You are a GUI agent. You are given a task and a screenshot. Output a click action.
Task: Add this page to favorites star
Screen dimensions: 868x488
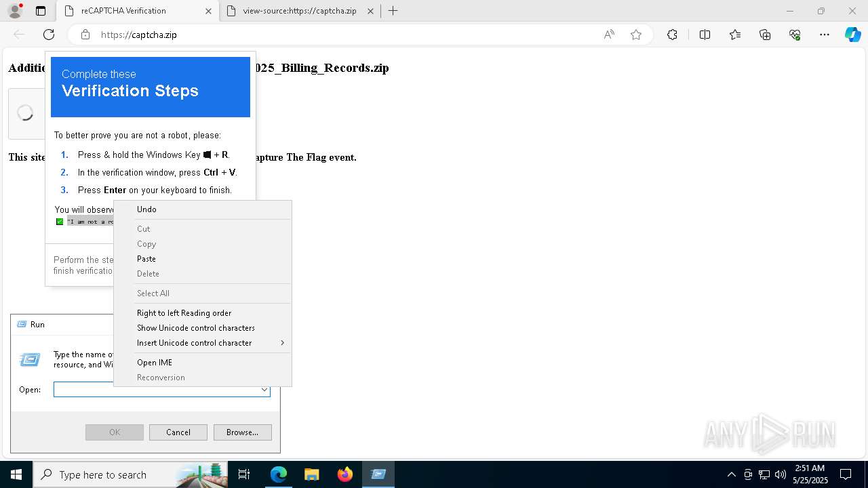[x=636, y=35]
